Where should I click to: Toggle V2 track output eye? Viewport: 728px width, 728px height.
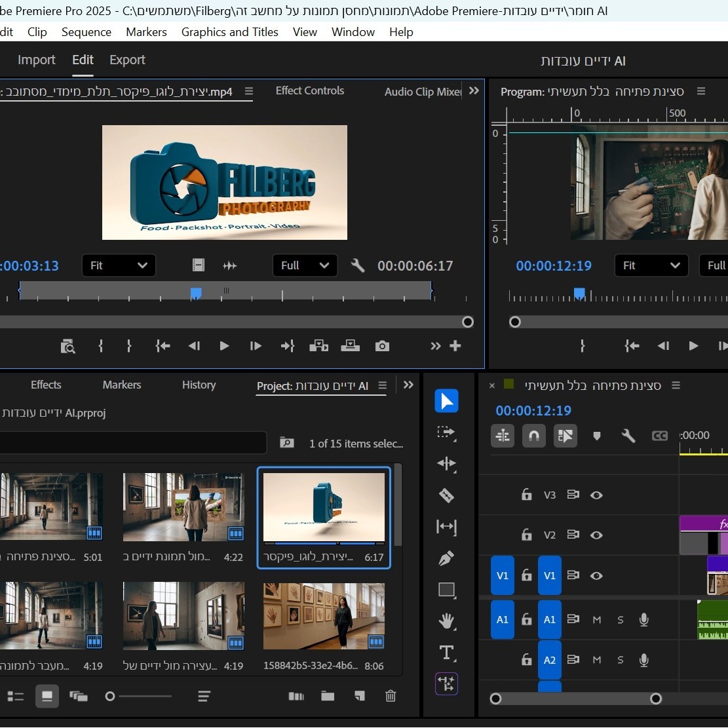(596, 535)
